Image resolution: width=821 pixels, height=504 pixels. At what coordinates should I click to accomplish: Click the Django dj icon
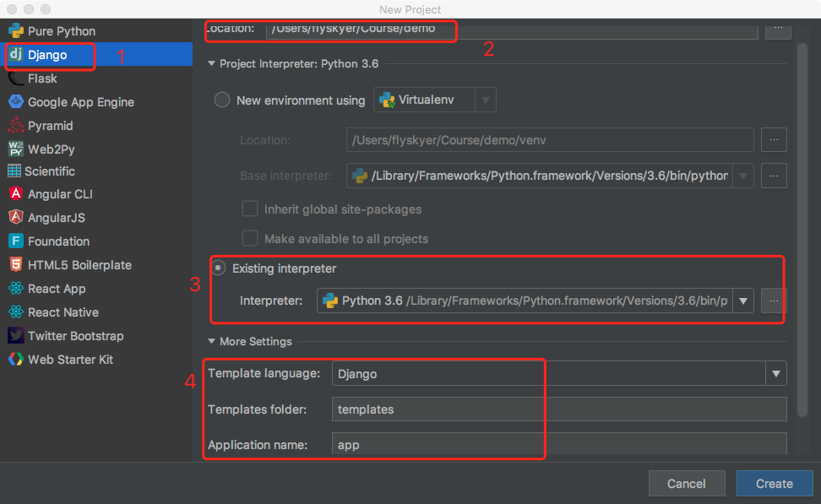[x=16, y=54]
